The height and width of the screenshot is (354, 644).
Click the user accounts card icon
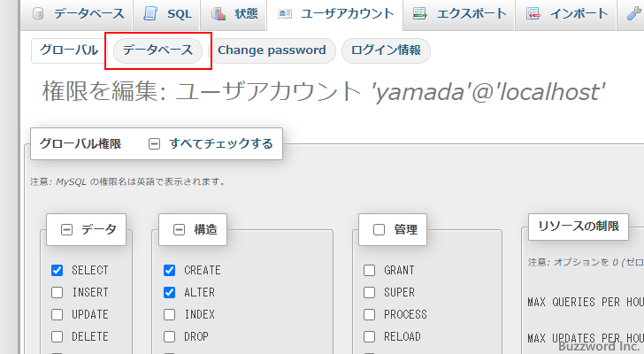coord(285,14)
